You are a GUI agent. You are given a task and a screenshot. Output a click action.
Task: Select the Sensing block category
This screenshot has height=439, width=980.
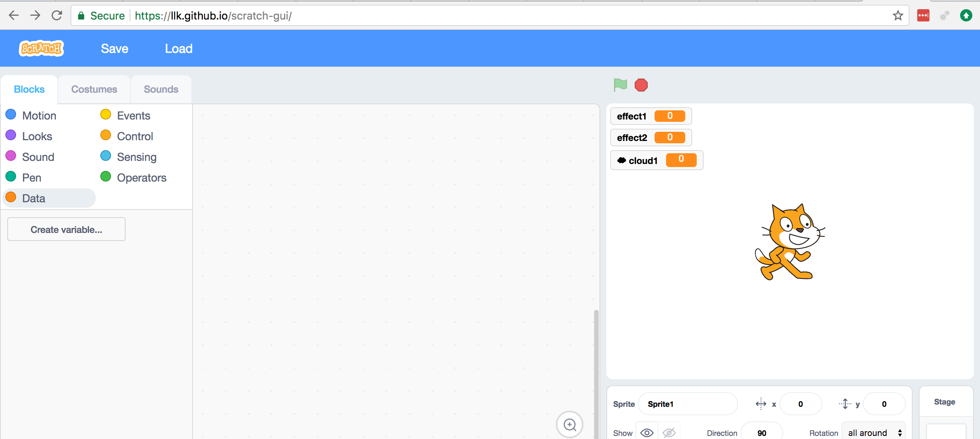tap(136, 157)
